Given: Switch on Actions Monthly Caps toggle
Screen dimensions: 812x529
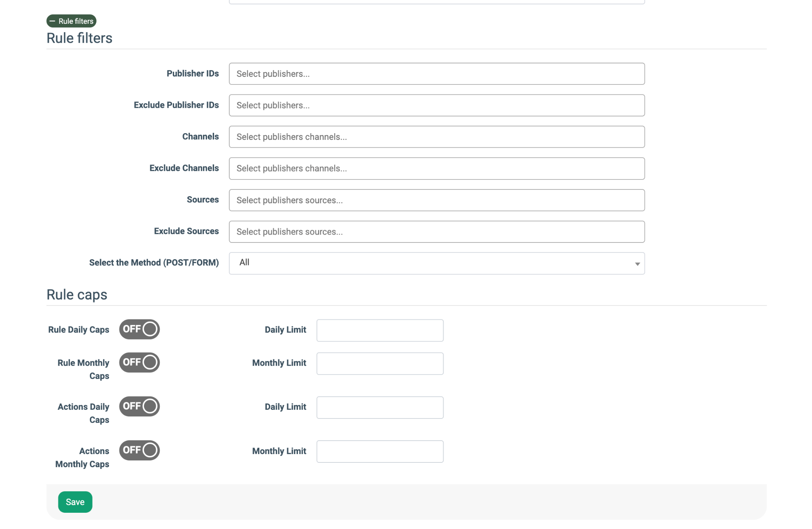Looking at the screenshot, I should click(x=139, y=451).
